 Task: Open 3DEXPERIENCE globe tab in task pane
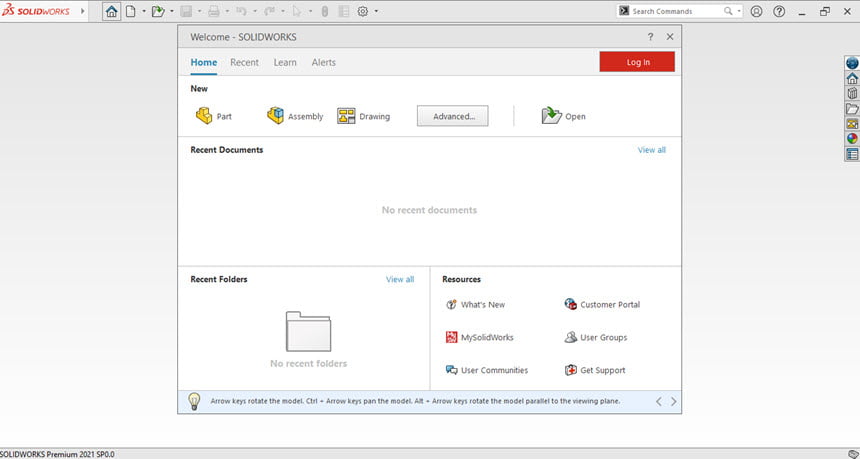852,63
